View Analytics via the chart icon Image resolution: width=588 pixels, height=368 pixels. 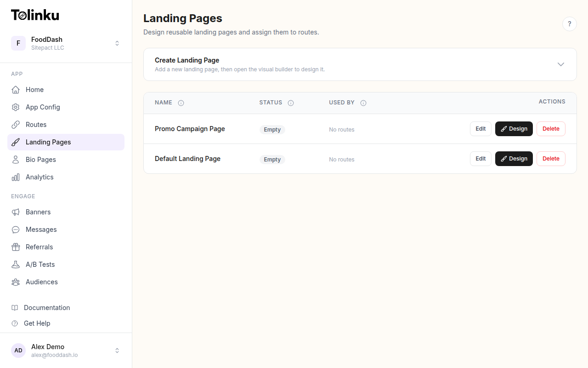pyautogui.click(x=16, y=177)
